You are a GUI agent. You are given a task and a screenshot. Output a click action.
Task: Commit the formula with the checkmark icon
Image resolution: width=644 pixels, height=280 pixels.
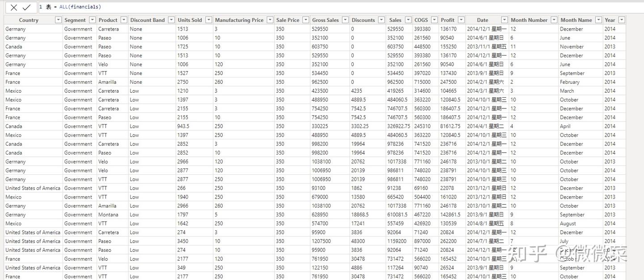(x=27, y=7)
